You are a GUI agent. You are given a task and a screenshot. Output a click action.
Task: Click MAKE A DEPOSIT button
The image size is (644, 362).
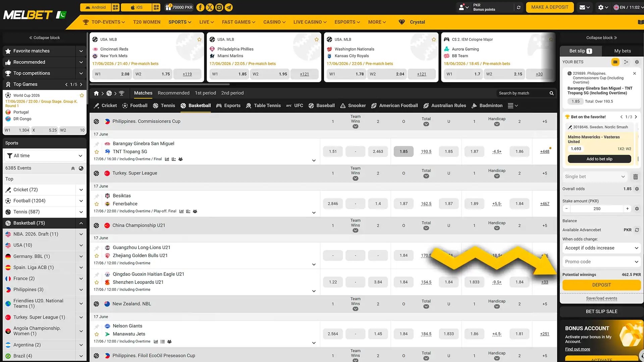point(549,7)
